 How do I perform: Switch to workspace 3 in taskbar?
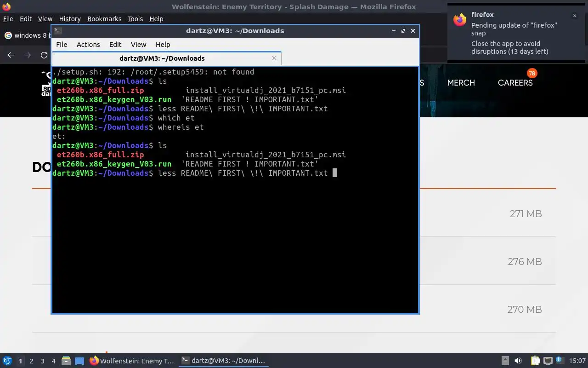point(42,361)
